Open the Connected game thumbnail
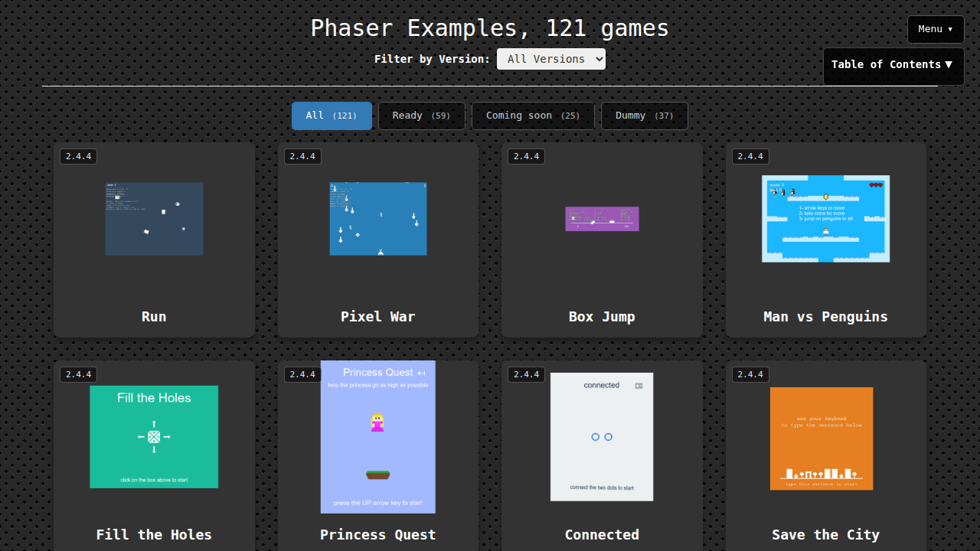Screen dimensions: 980x551 tap(602, 437)
